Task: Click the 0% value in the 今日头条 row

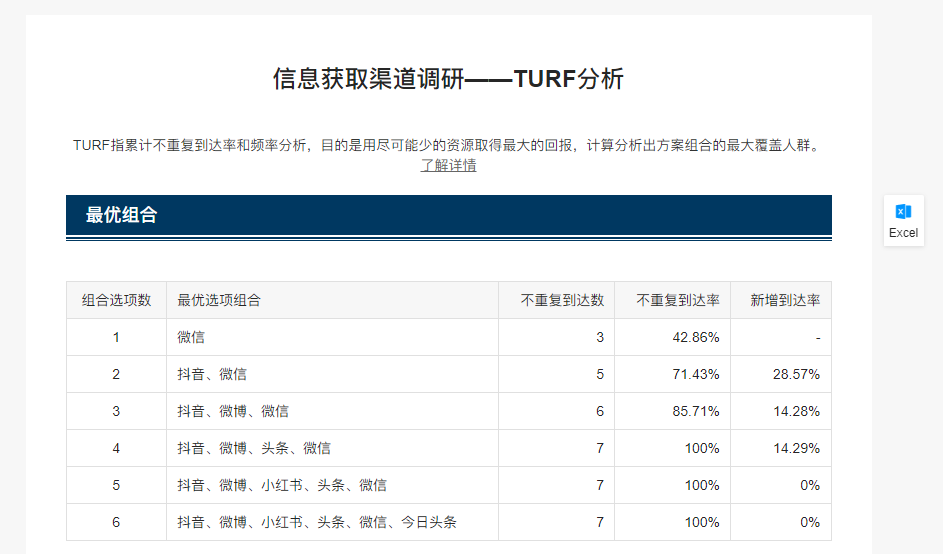Action: coord(809,522)
